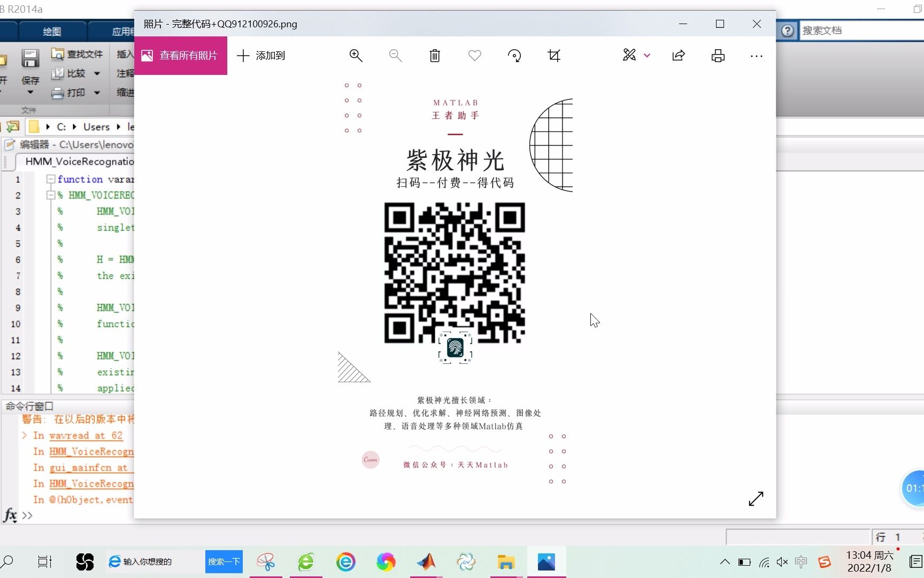Collapse the comment block on line 2
This screenshot has height=578, width=924.
pos(51,195)
